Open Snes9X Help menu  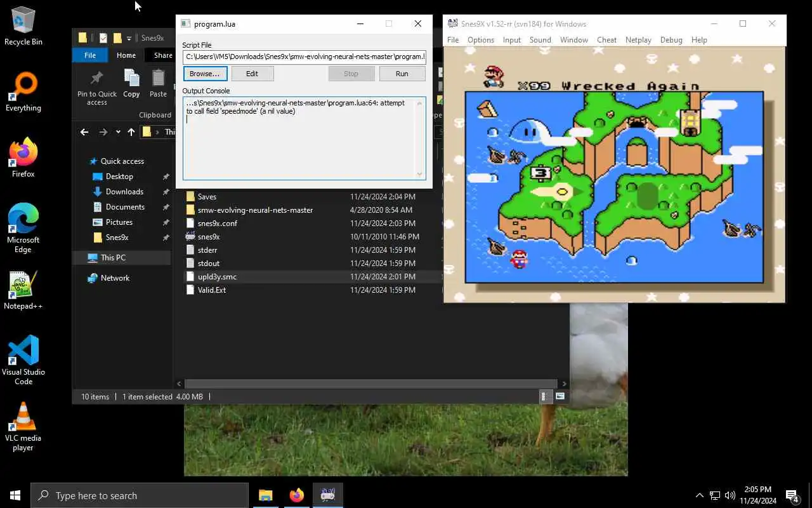pyautogui.click(x=699, y=39)
